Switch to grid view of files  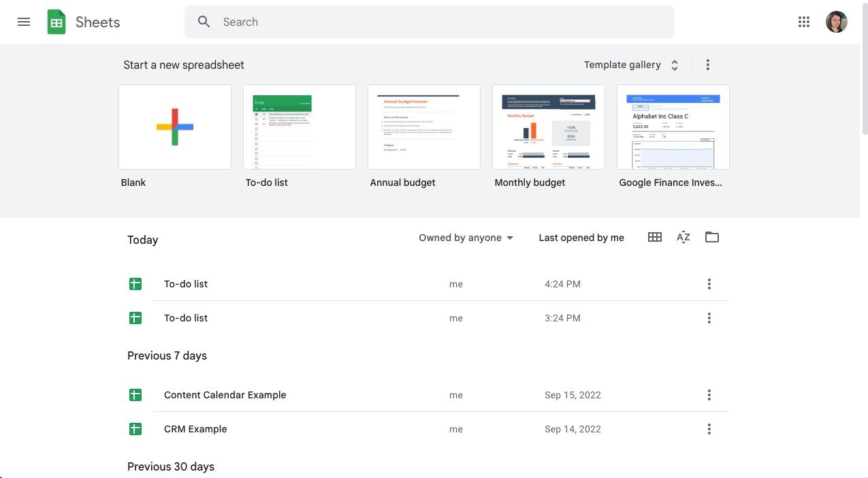[655, 237]
